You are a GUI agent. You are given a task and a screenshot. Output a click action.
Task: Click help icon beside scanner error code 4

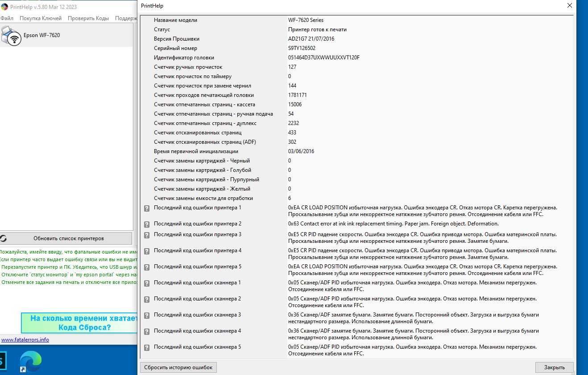tap(146, 332)
